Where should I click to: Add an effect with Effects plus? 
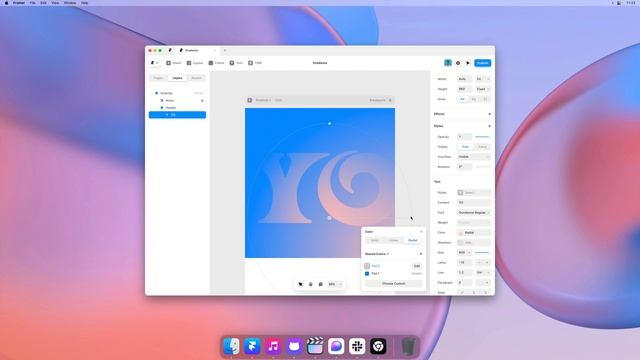point(489,114)
